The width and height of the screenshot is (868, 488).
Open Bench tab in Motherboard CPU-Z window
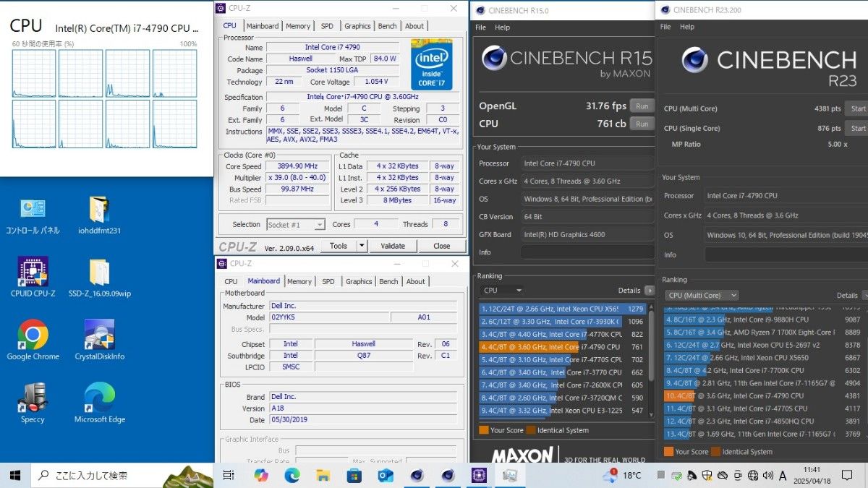pos(389,282)
